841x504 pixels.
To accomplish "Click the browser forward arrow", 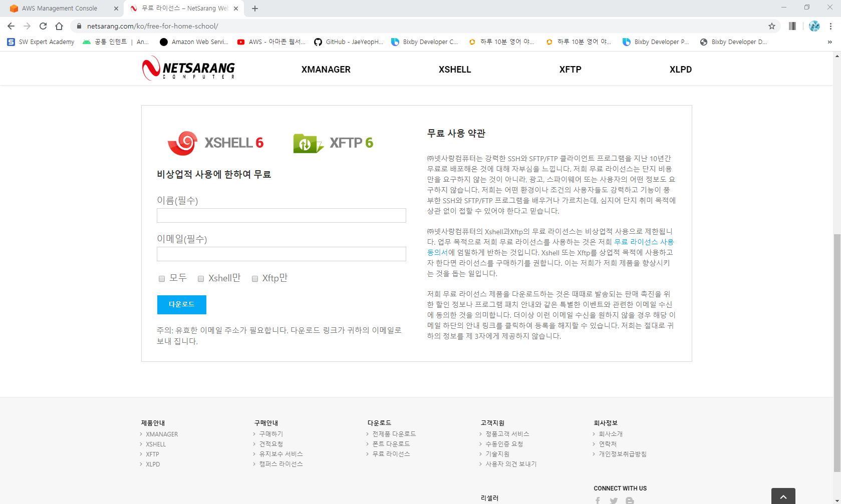I will [x=27, y=26].
